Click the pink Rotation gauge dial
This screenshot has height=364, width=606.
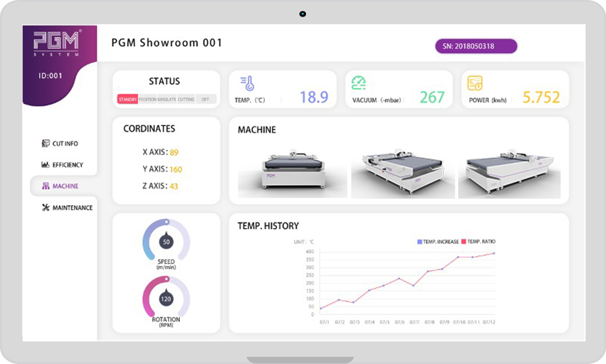point(166,296)
